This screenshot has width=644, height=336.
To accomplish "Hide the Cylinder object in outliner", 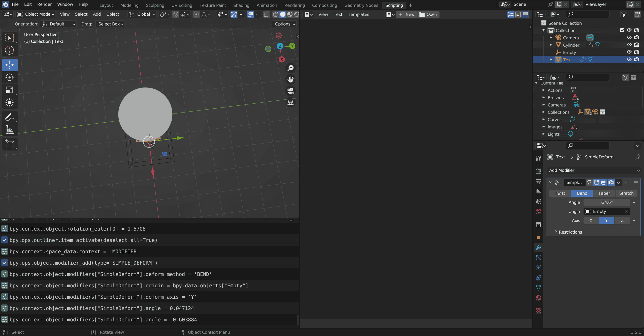I will tap(629, 45).
